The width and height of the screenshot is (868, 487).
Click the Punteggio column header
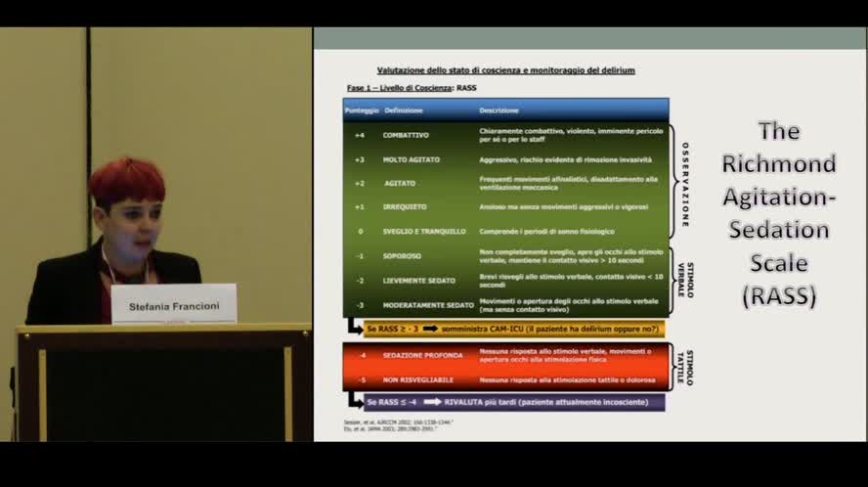click(x=361, y=111)
